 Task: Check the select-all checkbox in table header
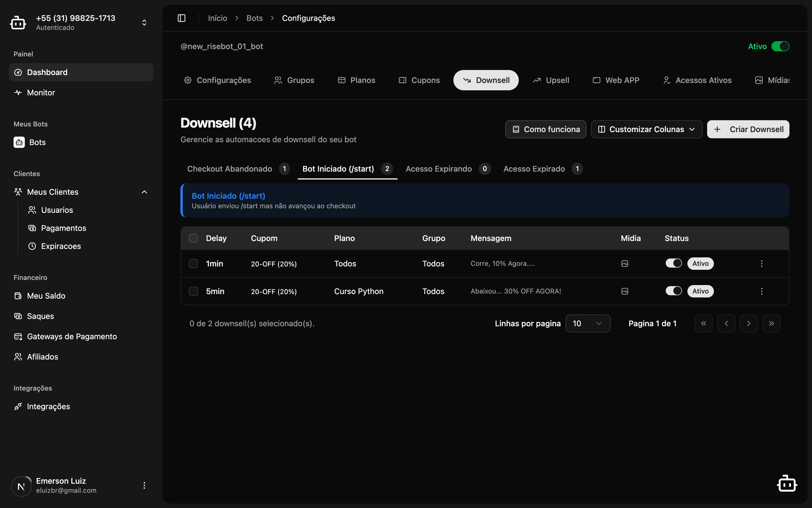pos(193,238)
